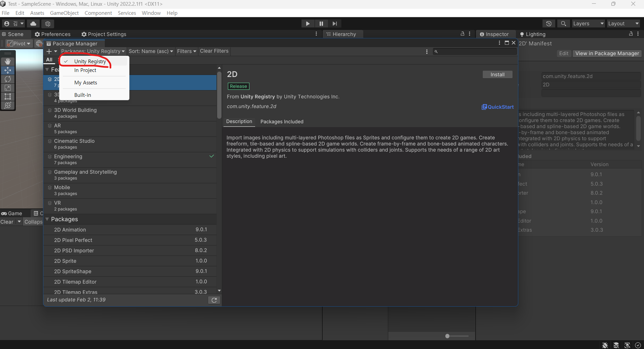This screenshot has height=349, width=644.
Task: Open the Window menu
Action: point(151,13)
